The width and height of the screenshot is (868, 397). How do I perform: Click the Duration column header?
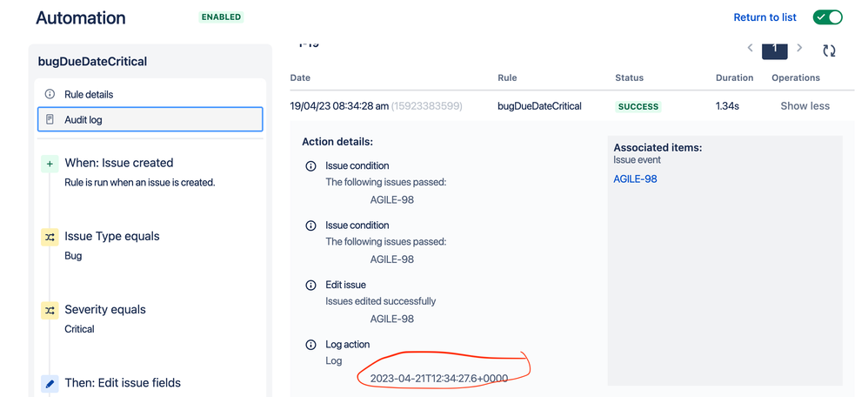point(734,77)
